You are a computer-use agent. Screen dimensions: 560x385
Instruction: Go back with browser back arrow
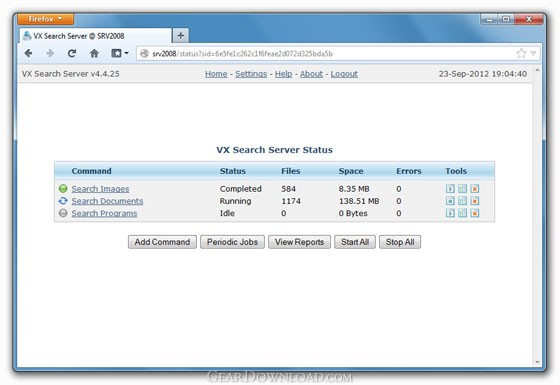point(29,54)
